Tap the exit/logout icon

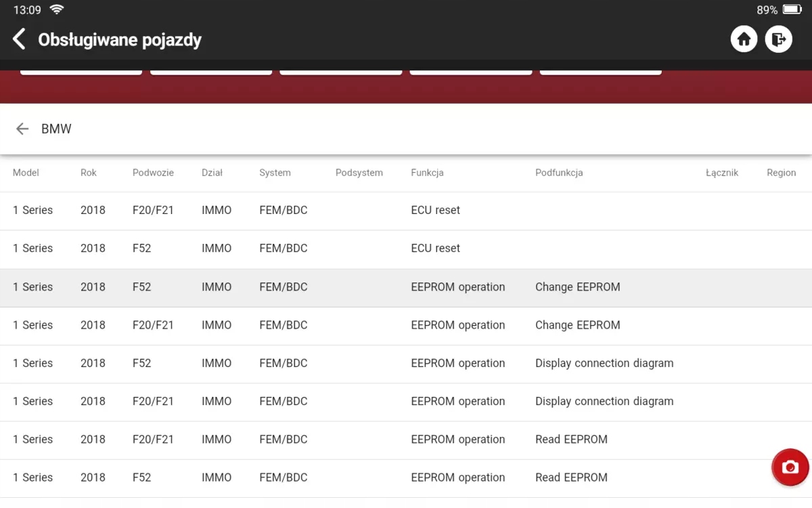778,39
